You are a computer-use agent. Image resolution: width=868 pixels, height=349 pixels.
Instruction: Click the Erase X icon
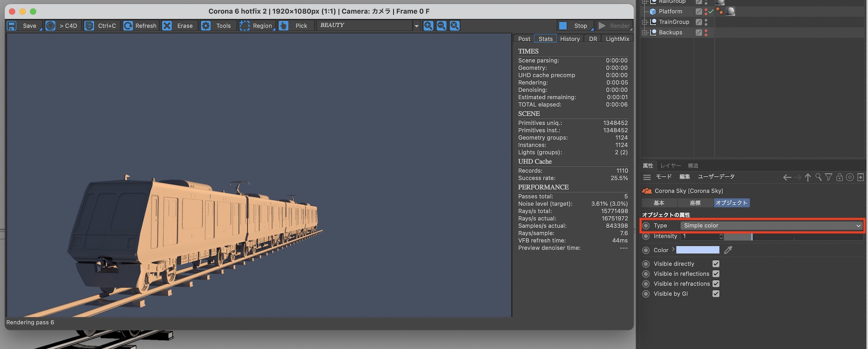click(x=167, y=26)
